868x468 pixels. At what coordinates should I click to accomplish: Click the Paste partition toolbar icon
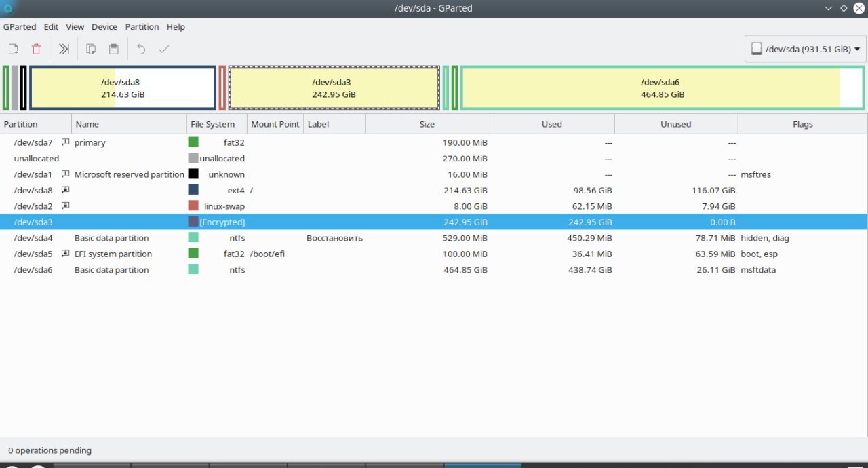(x=114, y=49)
